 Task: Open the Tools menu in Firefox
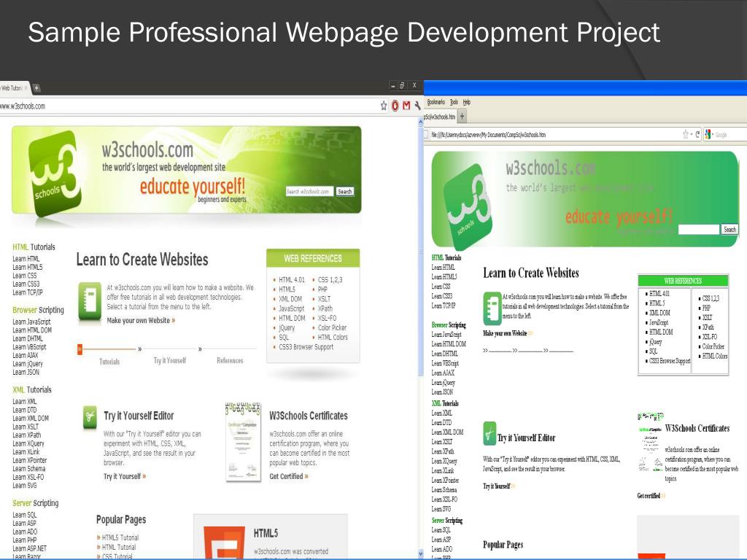point(454,102)
